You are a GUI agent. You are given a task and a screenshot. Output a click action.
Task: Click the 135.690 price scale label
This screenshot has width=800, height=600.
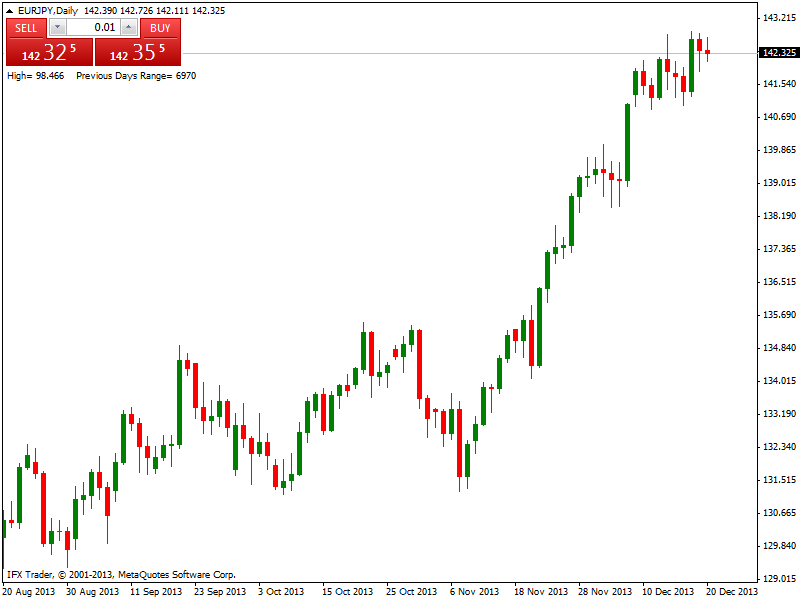(780, 315)
